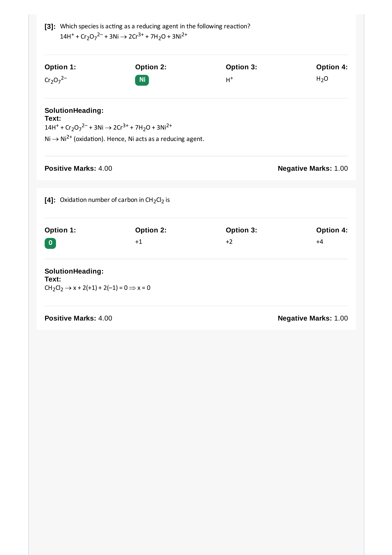Choose Cr2O7 2− under Option 1
392x555 pixels.
[56, 80]
